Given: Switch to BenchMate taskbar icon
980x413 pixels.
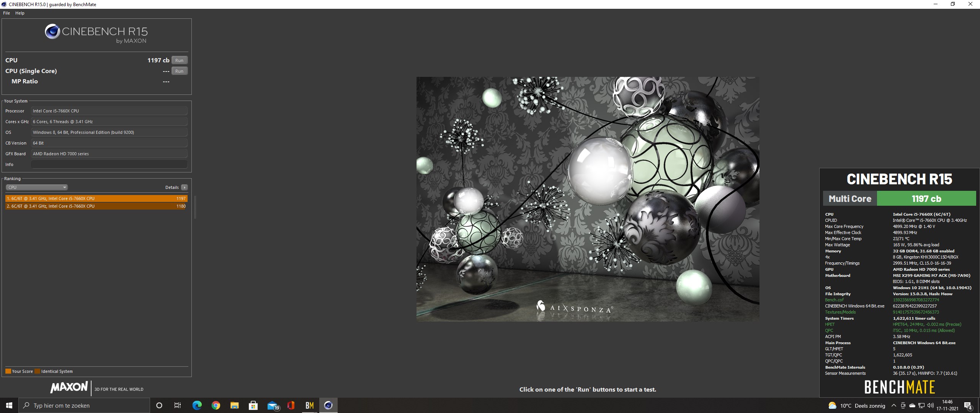Looking at the screenshot, I should [310, 405].
